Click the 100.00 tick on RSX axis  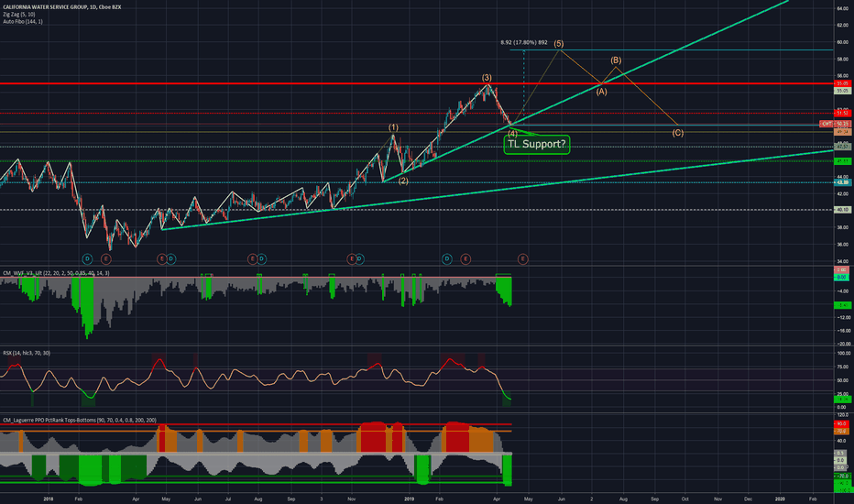coord(843,354)
